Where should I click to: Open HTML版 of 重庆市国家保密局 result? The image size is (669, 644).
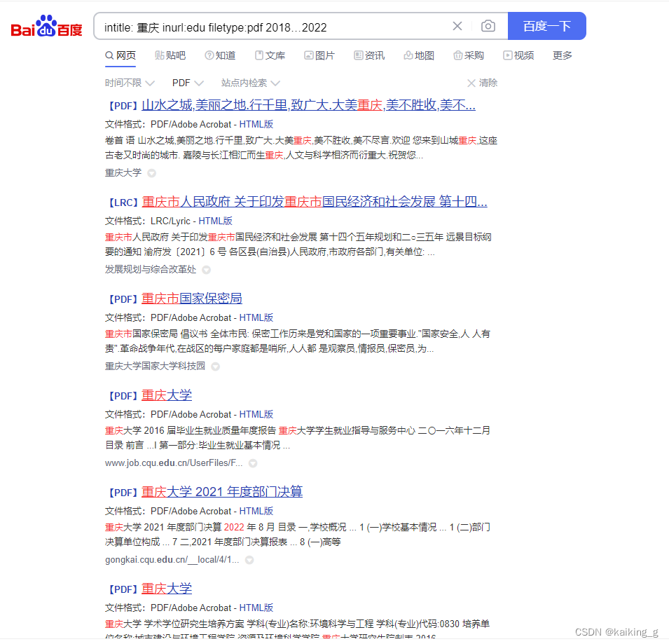pos(256,318)
